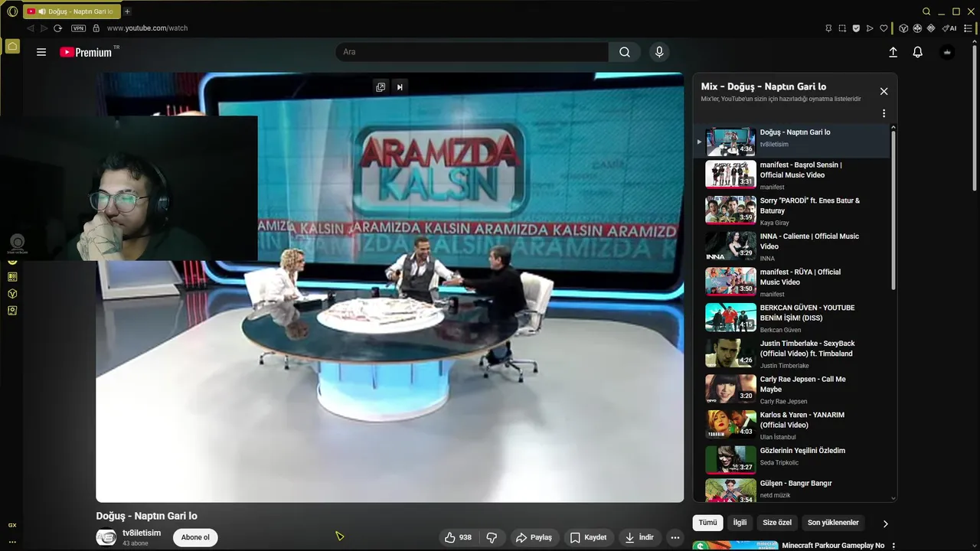This screenshot has width=980, height=551.
Task: Click the site security lock icon
Action: [96, 28]
